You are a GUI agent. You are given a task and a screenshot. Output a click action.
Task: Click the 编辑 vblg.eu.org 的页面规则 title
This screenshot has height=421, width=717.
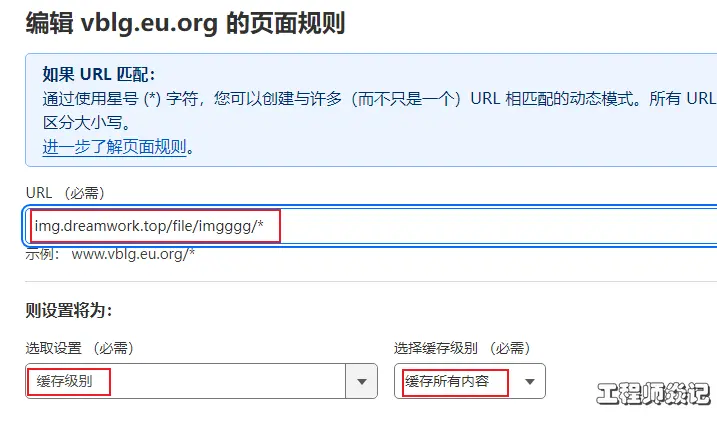click(x=185, y=23)
